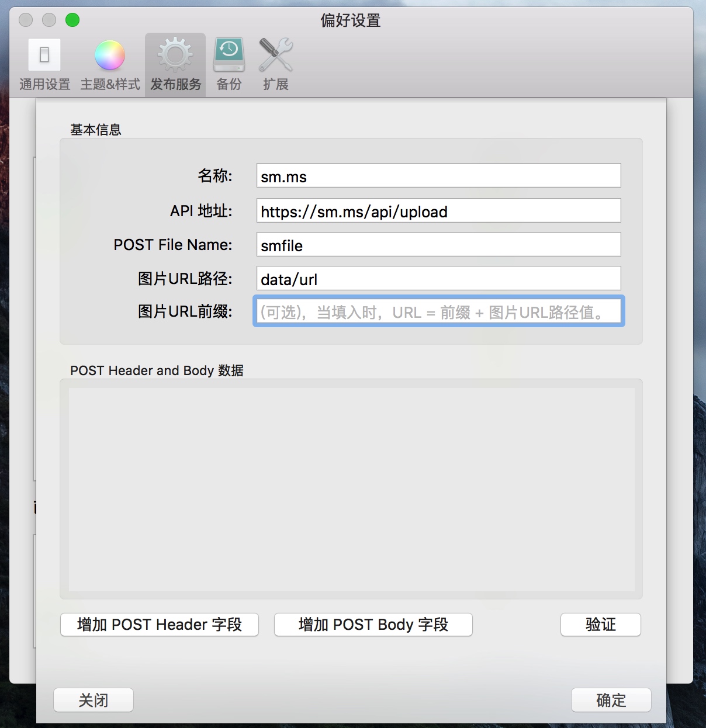Select the 发布服务 gear icon
The height and width of the screenshot is (728, 706).
tap(175, 55)
